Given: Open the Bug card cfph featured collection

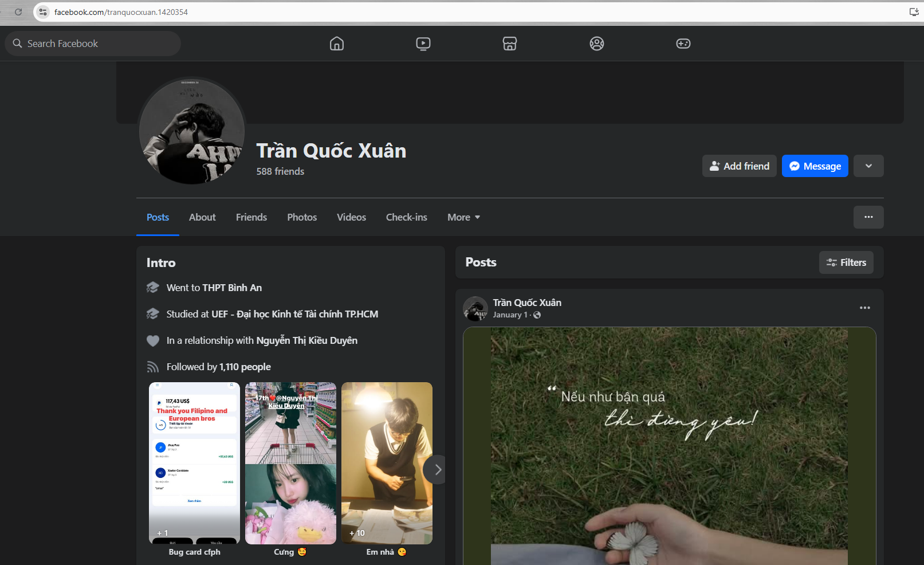Looking at the screenshot, I should (x=194, y=463).
